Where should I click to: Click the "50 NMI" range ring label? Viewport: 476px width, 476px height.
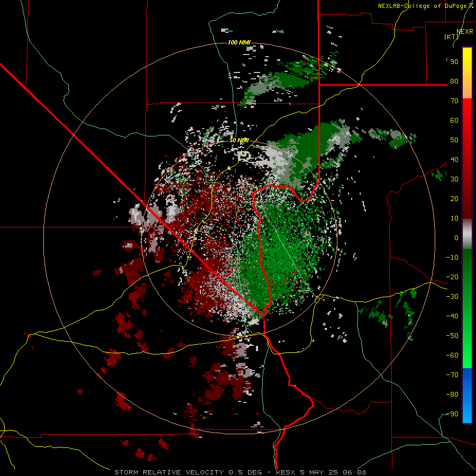[x=239, y=140]
